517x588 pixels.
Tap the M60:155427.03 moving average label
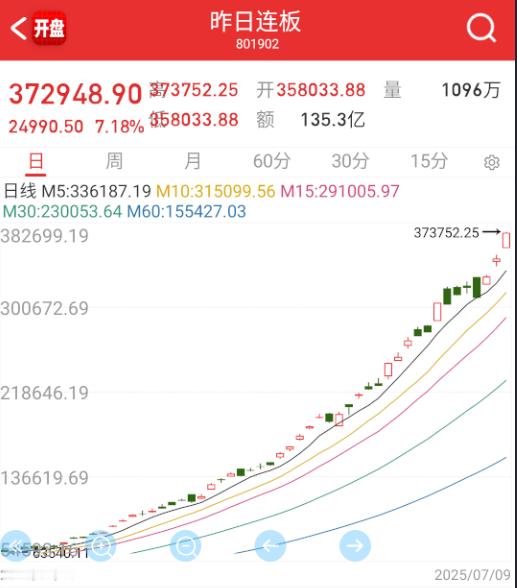tap(186, 212)
